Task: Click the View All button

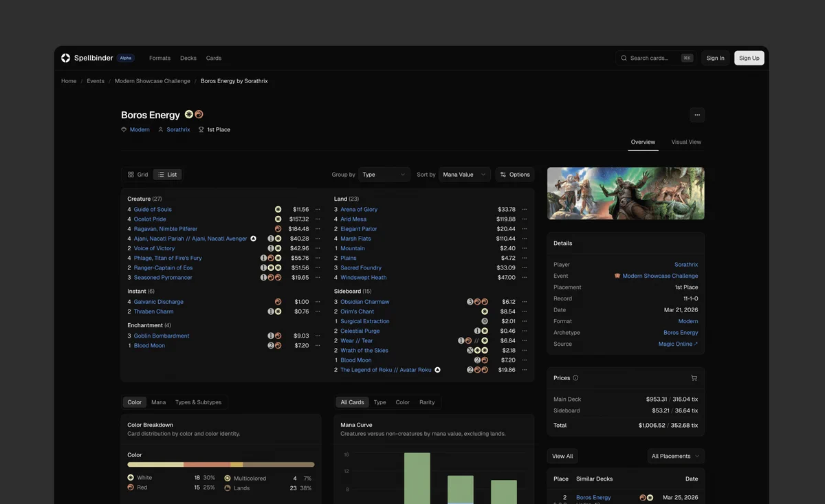Action: (x=562, y=456)
